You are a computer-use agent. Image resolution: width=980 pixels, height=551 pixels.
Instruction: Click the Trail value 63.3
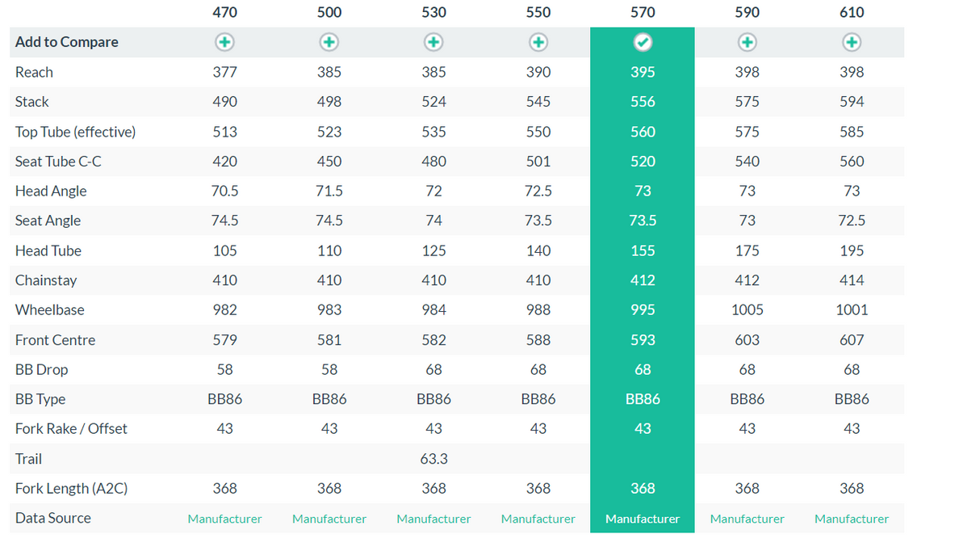(x=433, y=459)
